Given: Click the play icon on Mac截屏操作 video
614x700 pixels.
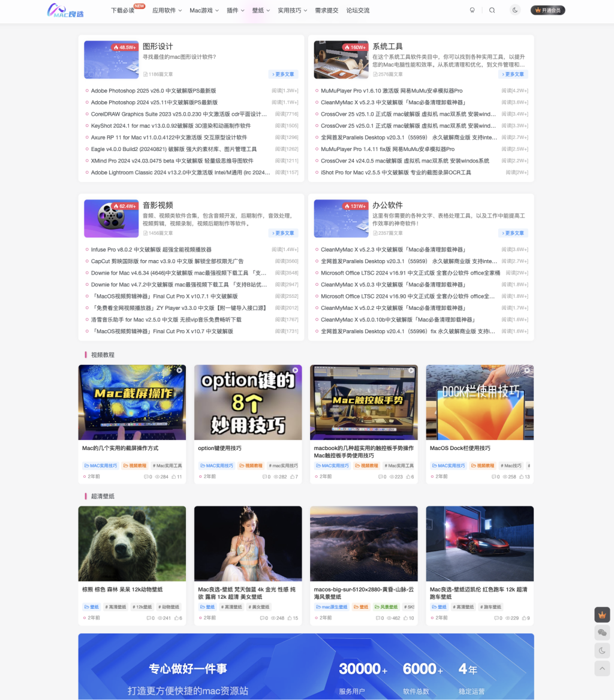Looking at the screenshot, I should tap(179, 371).
